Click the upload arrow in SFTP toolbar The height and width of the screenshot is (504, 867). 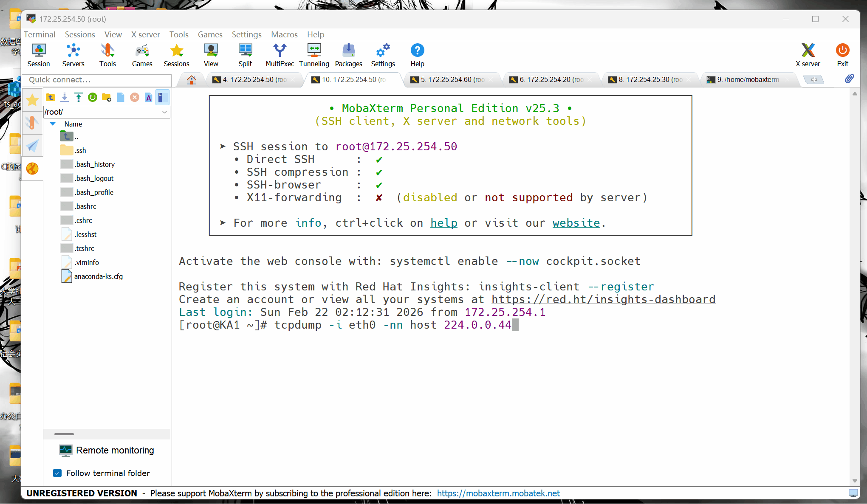pos(79,98)
